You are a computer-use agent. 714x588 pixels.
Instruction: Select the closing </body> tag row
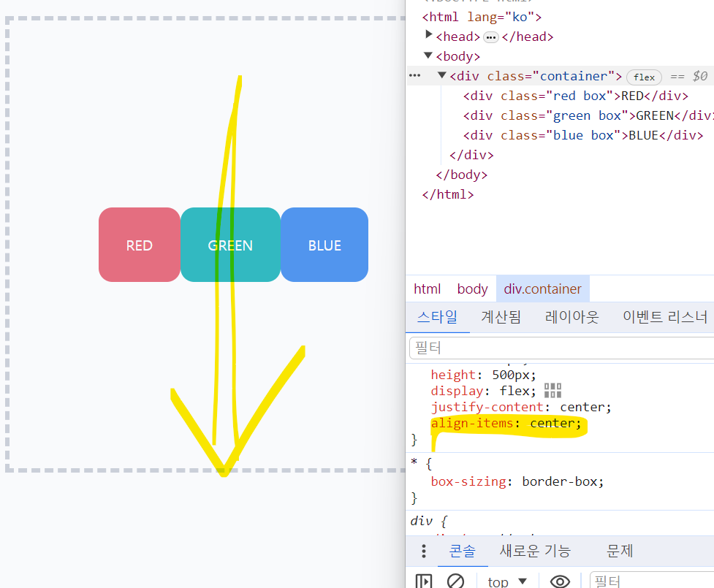461,175
